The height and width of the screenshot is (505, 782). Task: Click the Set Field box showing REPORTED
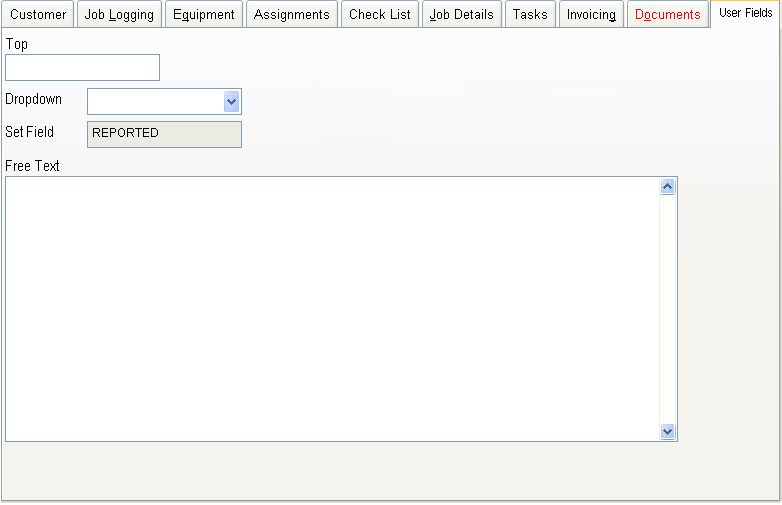pos(164,134)
